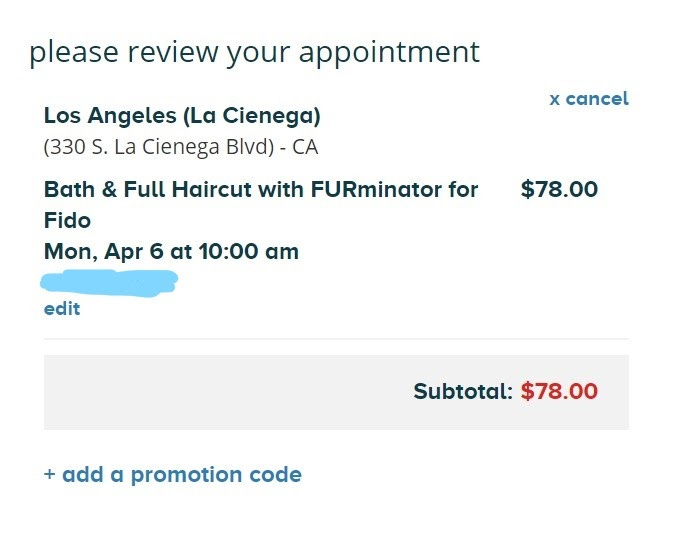
Task: Click the red $78.00 subtotal amount
Action: point(559,391)
